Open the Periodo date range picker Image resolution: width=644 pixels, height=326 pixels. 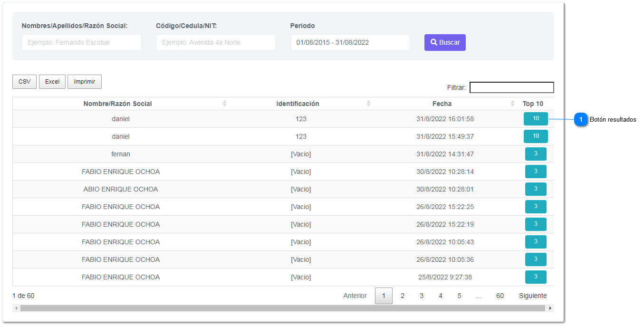350,42
